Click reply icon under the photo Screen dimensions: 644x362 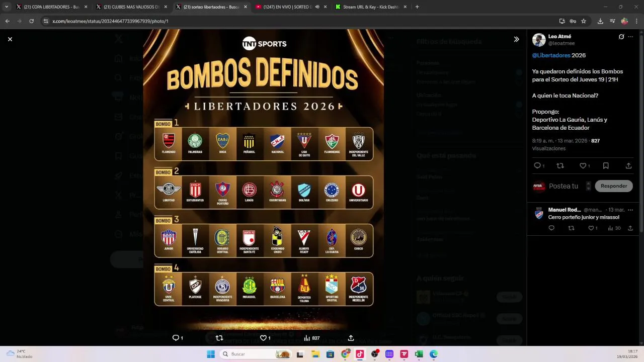[176, 338]
